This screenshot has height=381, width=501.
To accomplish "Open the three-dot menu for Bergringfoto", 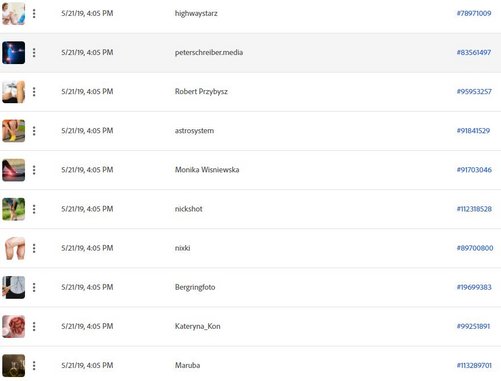I will click(34, 287).
